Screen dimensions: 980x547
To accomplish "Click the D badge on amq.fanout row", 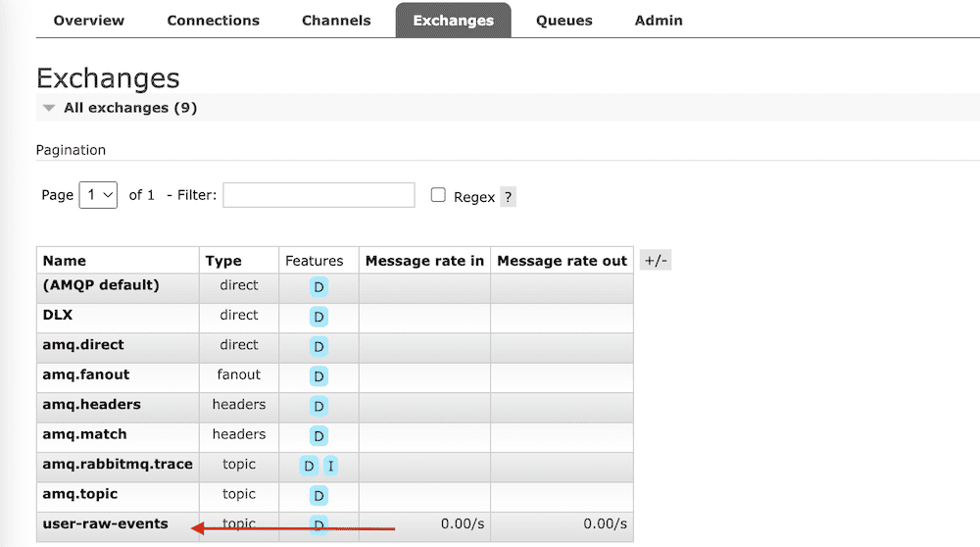I will pyautogui.click(x=318, y=376).
